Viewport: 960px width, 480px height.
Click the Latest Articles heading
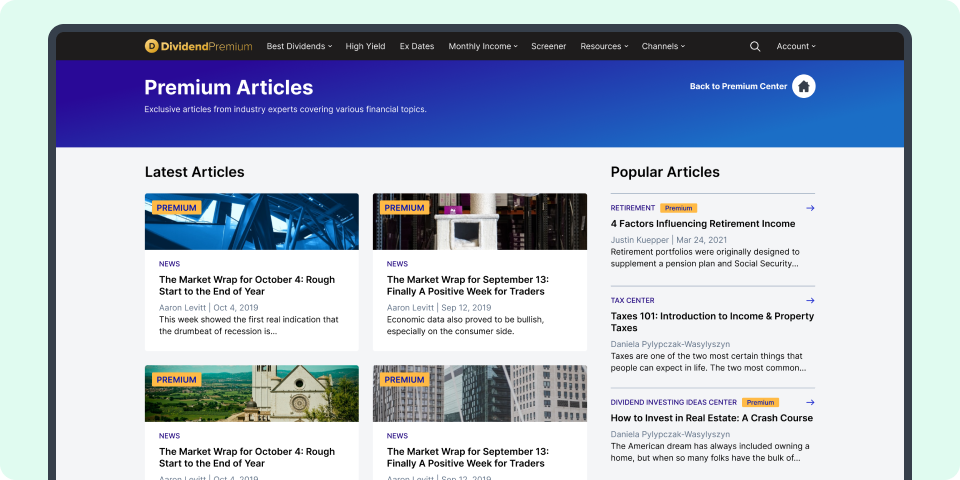pos(195,172)
